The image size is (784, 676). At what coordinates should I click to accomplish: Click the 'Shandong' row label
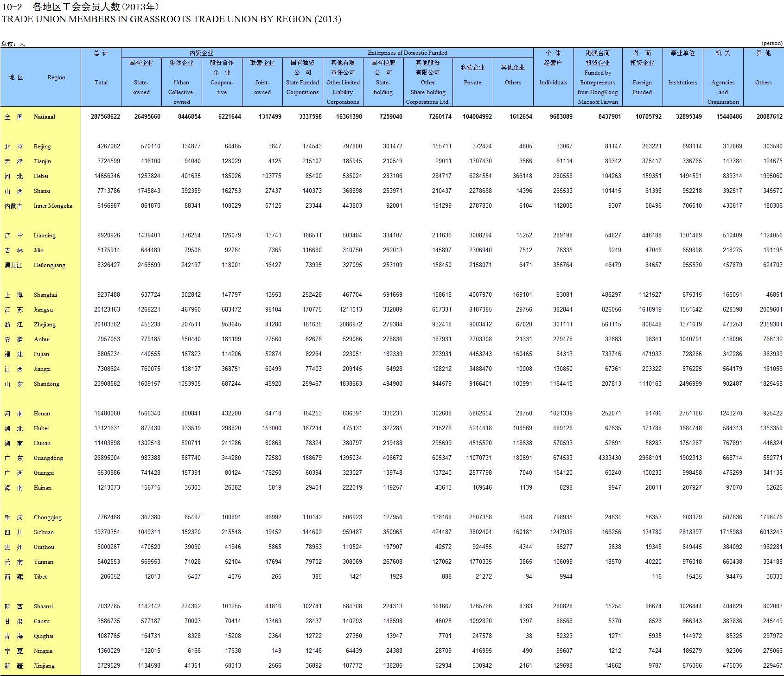46,384
